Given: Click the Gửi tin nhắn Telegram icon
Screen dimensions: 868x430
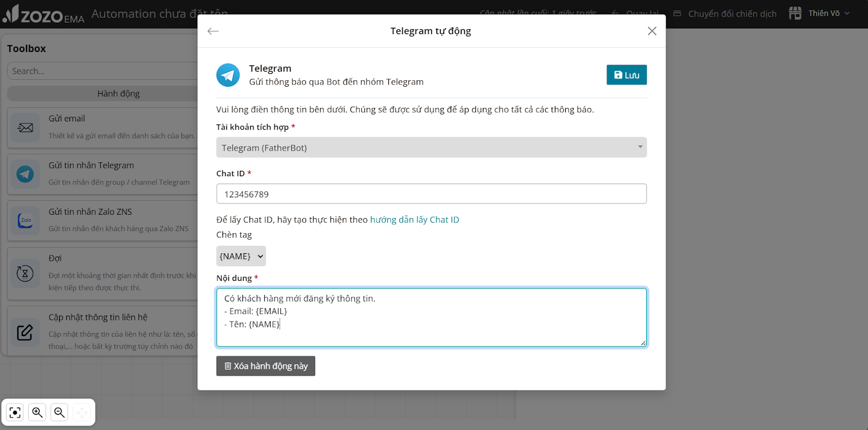Looking at the screenshot, I should click(x=25, y=174).
